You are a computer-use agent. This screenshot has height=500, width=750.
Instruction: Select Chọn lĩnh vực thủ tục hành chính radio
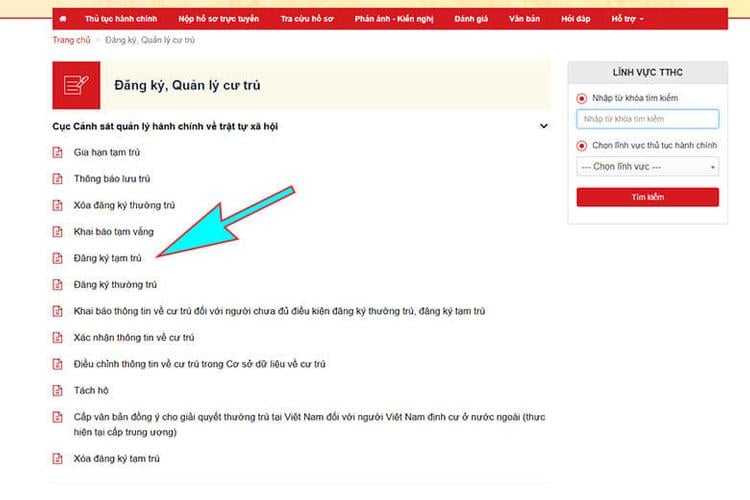click(582, 145)
